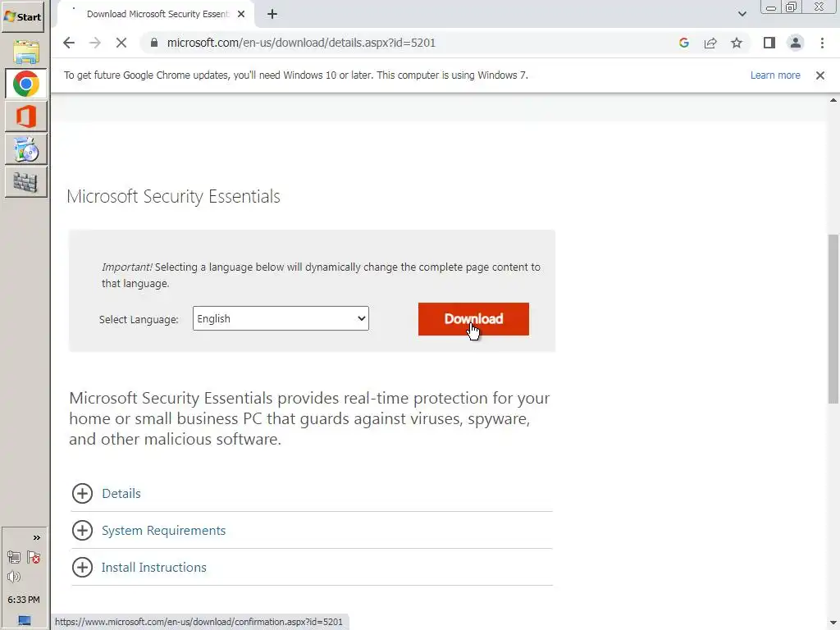This screenshot has width=840, height=630.
Task: Open a new tab with plus button
Action: 272,14
